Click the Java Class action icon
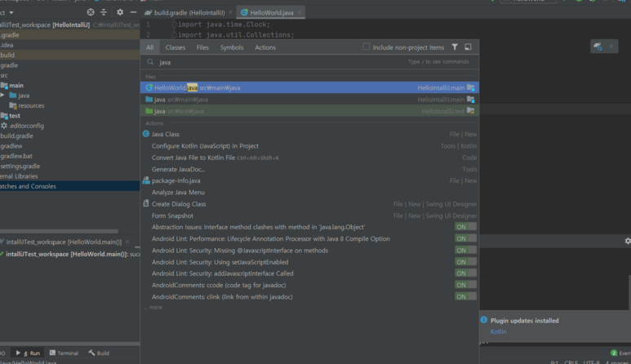The image size is (631, 364). pos(146,134)
